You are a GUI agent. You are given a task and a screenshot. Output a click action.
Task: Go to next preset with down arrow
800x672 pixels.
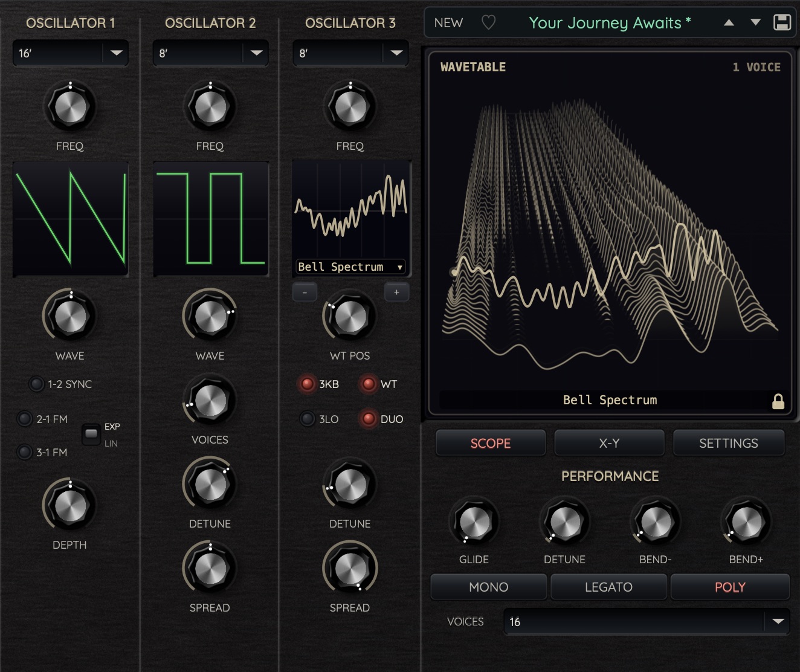[x=755, y=22]
